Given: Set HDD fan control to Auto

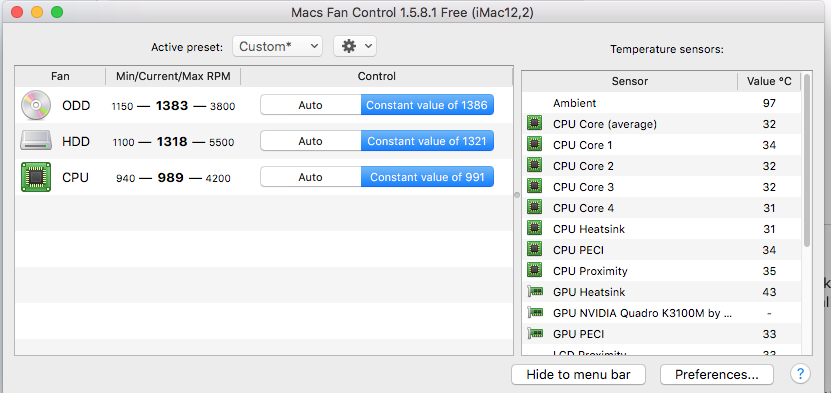Looking at the screenshot, I should tap(311, 141).
